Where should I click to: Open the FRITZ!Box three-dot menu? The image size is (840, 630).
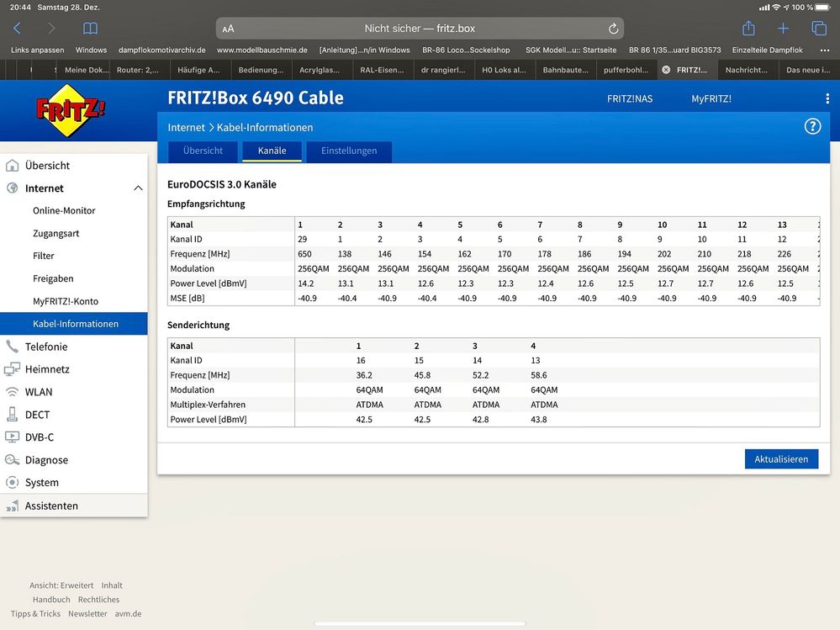(x=827, y=98)
